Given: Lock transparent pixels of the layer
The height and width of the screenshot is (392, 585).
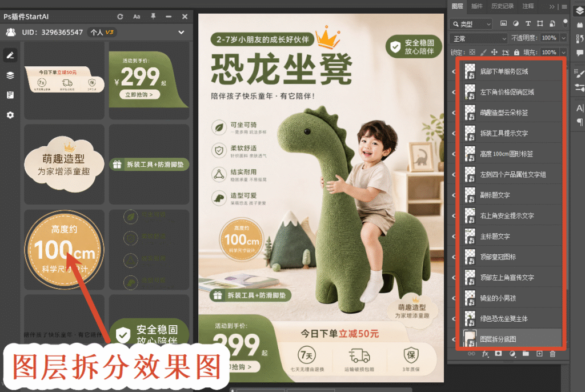Looking at the screenshot, I should (x=472, y=52).
